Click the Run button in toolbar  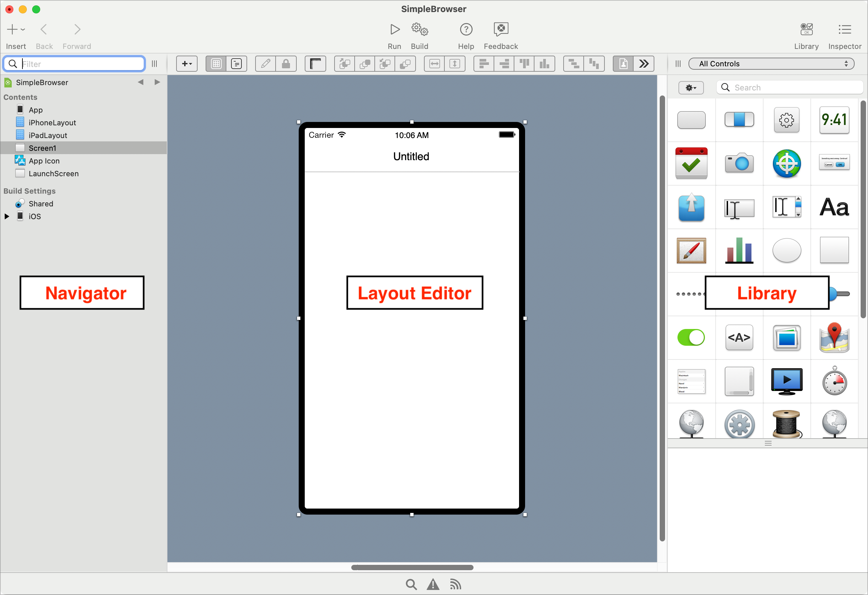point(394,29)
